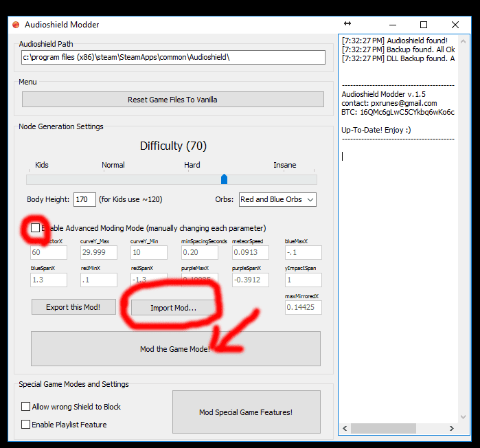Click the contact email pxrunes@gmail.com text
Image resolution: width=480 pixels, height=448 pixels.
point(404,103)
